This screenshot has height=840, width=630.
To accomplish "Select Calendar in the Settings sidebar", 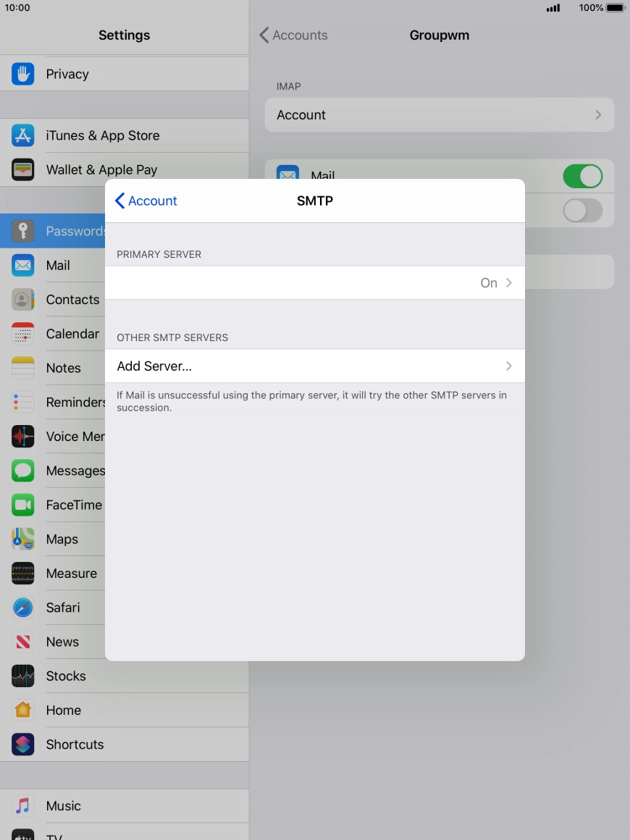I will 72,334.
